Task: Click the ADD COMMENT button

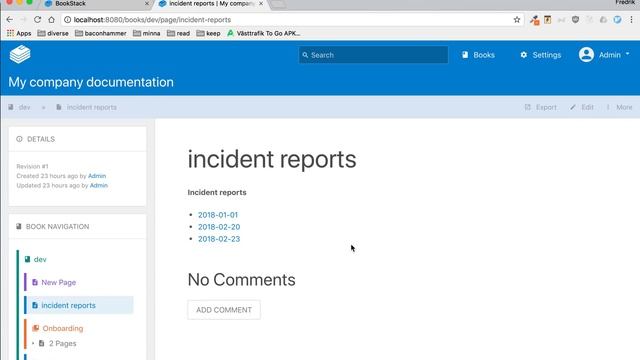Action: pyautogui.click(x=224, y=310)
